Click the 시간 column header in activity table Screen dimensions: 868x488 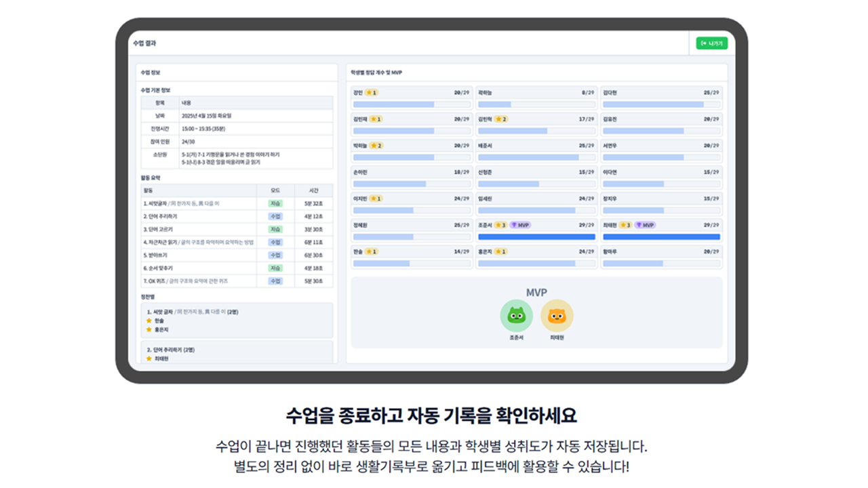point(313,190)
